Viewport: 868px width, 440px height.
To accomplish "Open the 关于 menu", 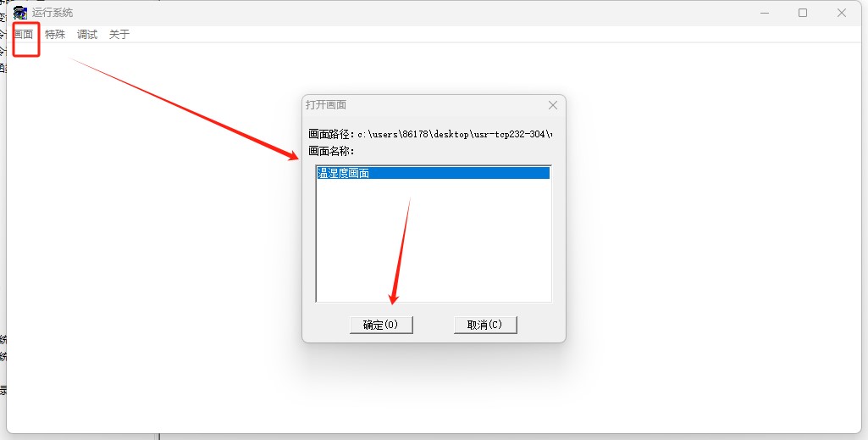I will tap(119, 35).
